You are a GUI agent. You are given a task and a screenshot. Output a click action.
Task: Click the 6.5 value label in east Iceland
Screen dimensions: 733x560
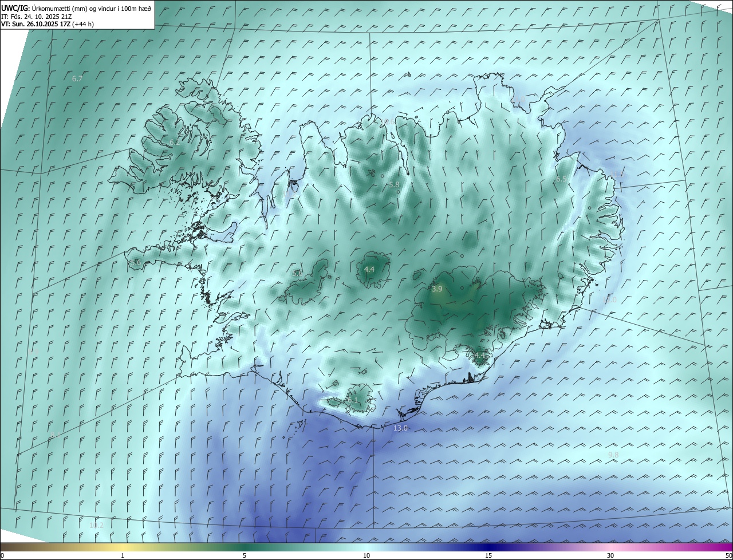562,179
